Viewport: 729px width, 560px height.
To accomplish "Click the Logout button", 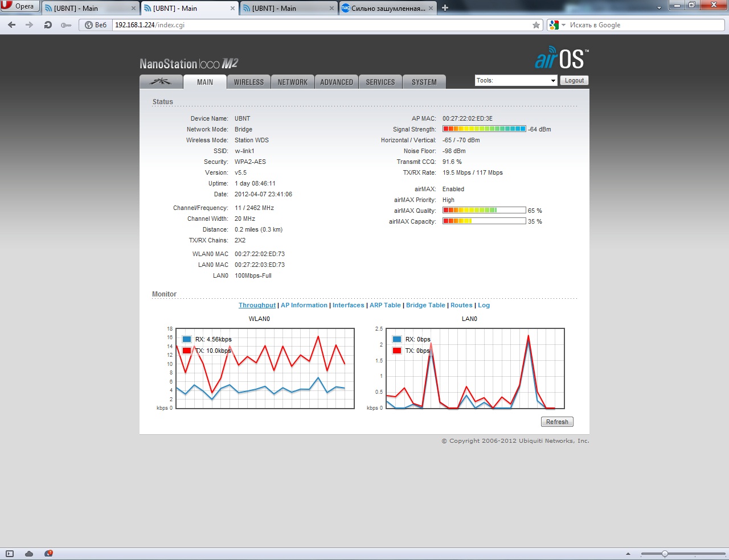I will coord(574,80).
